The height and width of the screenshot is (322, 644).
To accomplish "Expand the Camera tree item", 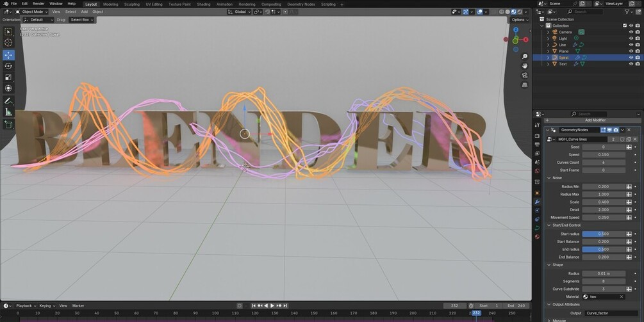I will click(548, 32).
